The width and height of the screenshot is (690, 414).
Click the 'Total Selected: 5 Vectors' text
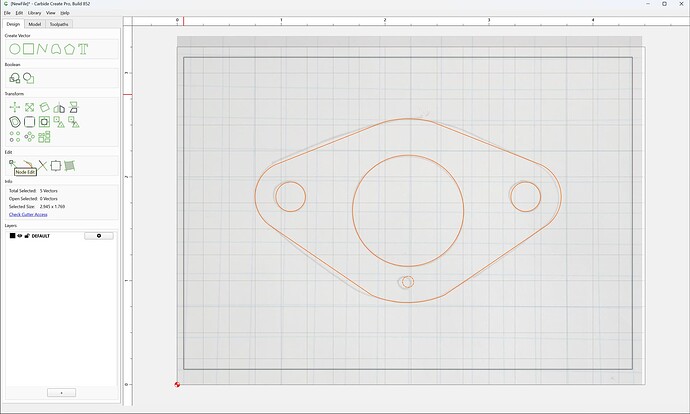33,191
